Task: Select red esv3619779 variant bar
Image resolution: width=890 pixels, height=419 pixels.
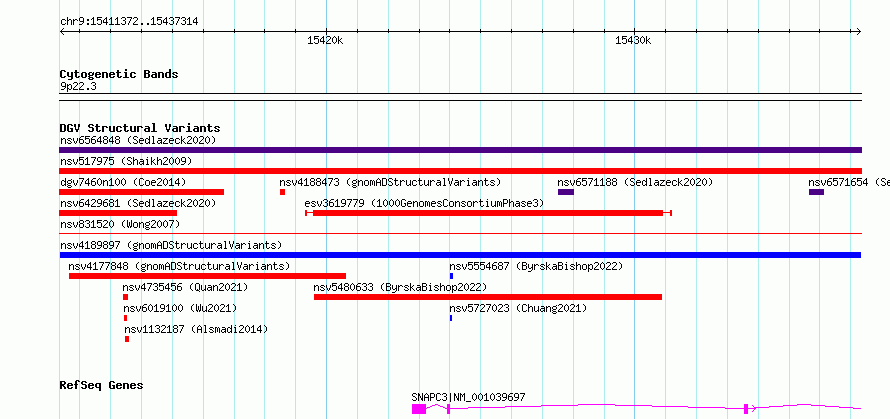Action: click(488, 213)
